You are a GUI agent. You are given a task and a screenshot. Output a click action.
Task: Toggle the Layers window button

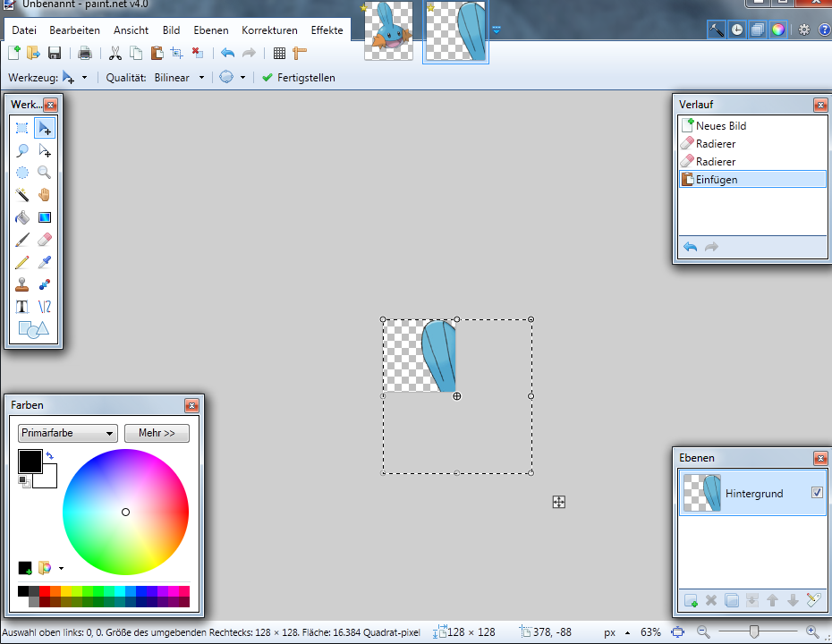[x=757, y=30]
